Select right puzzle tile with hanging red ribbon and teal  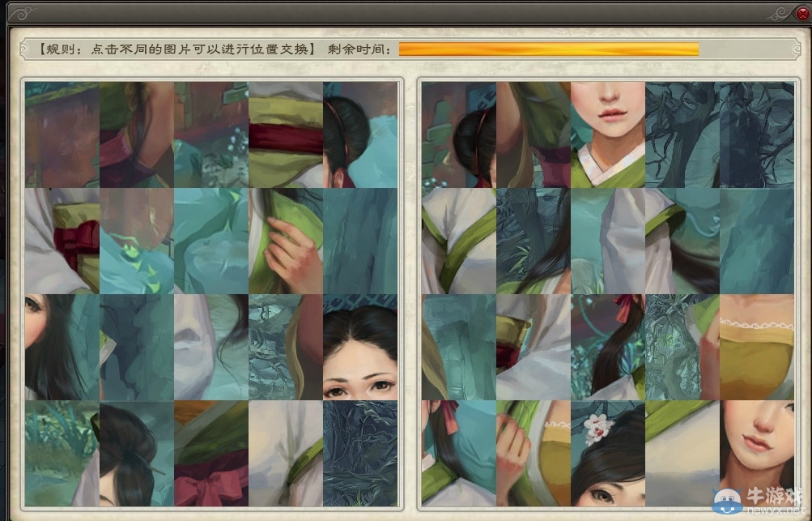(x=459, y=454)
